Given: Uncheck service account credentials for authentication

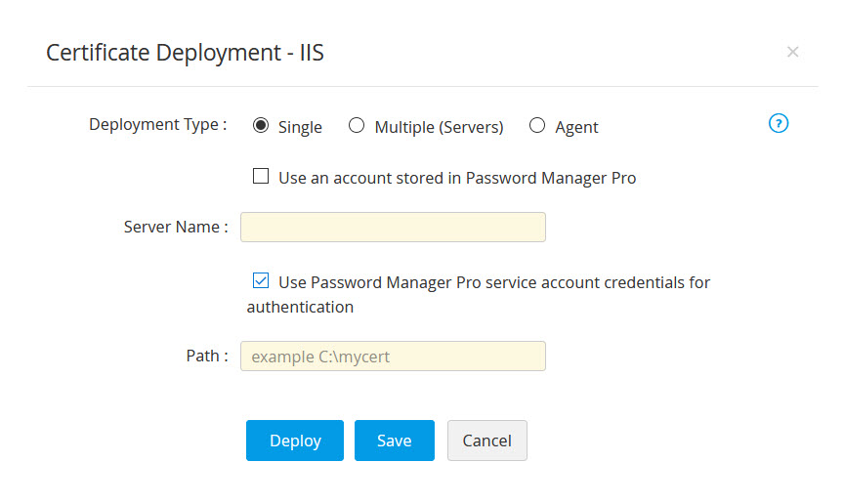Looking at the screenshot, I should pyautogui.click(x=261, y=281).
